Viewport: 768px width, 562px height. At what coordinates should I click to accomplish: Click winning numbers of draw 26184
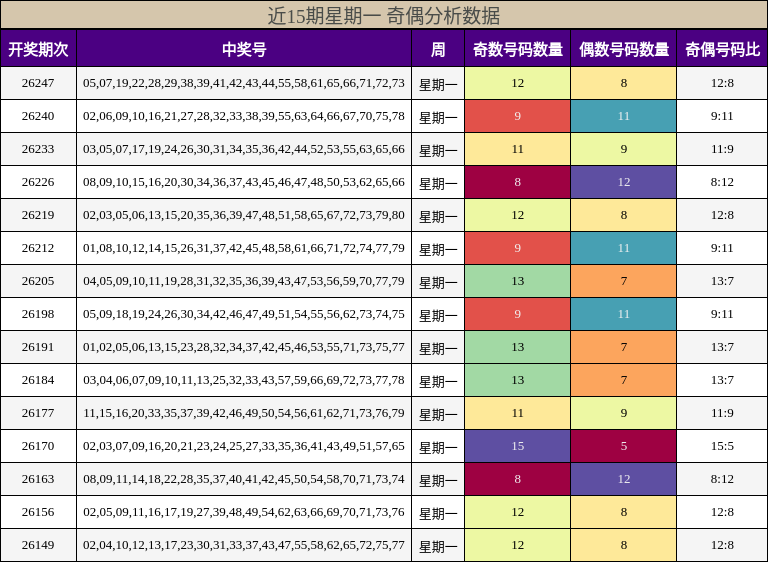(x=244, y=380)
